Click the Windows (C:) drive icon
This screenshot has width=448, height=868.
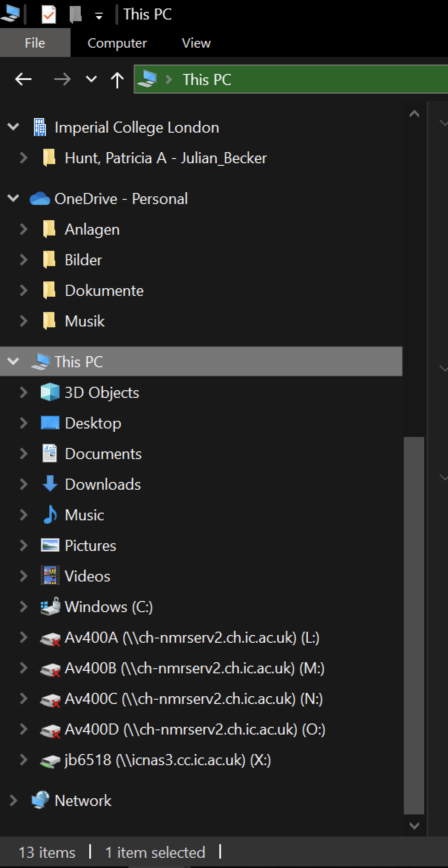50,607
